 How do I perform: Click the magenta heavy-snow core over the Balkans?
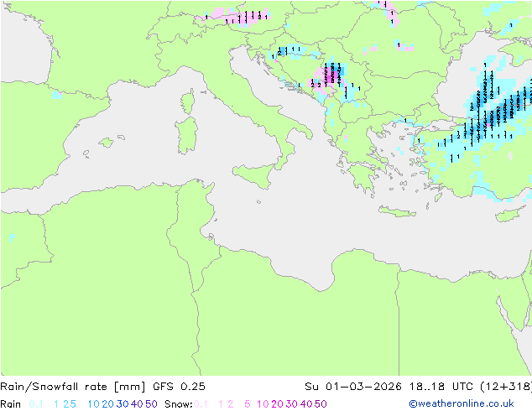coord(331,75)
